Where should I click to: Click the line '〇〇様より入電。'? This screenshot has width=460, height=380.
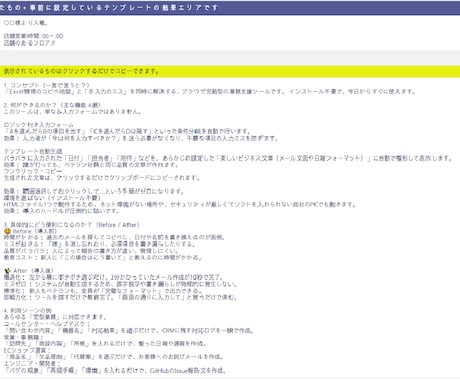click(x=26, y=23)
